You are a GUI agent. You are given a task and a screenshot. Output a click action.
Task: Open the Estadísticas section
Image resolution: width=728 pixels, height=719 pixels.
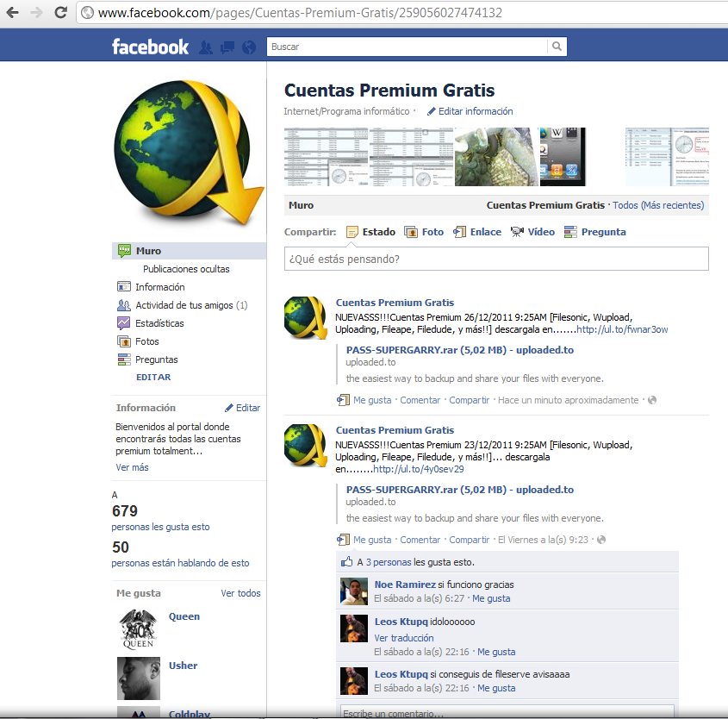[x=159, y=323]
